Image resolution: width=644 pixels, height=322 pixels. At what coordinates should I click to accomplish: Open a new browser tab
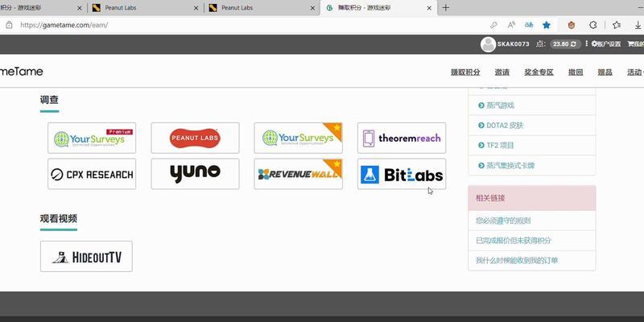pyautogui.click(x=446, y=8)
